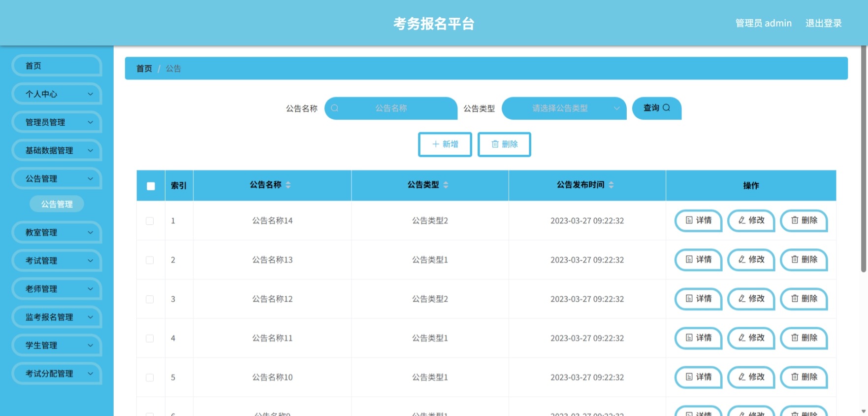Sort table by 公告类型 column arrows
This screenshot has width=868, height=416.
(446, 185)
